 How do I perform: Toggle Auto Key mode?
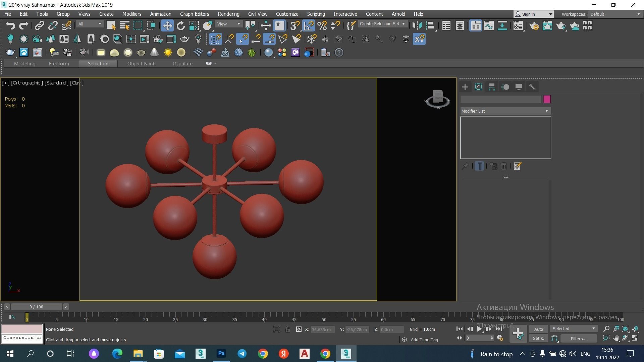point(538,329)
